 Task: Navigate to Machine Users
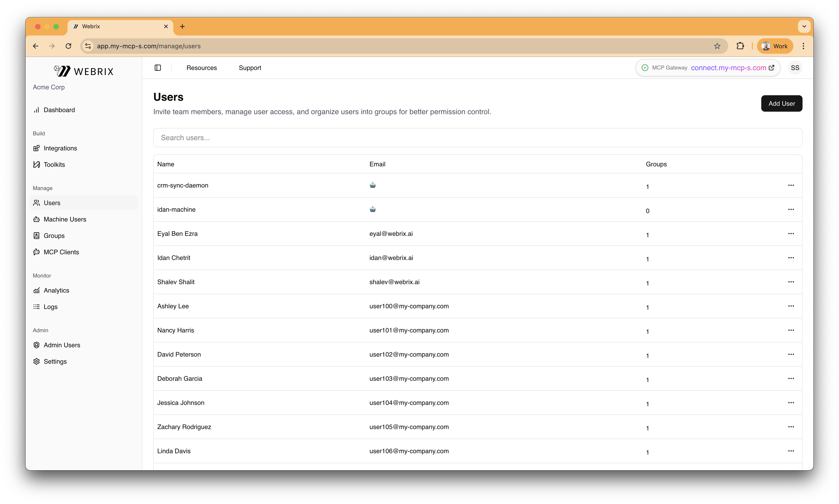65,219
